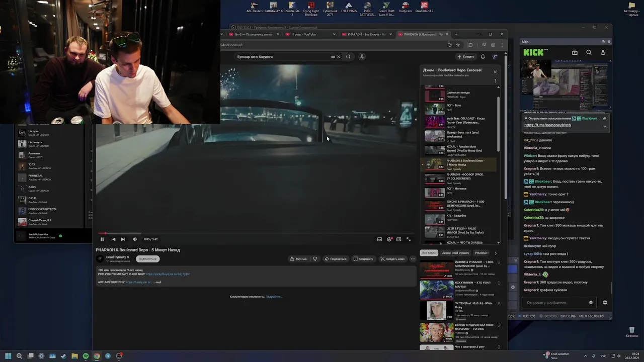Seek on the video progress bar
This screenshot has height=362, width=644.
[x=256, y=233]
